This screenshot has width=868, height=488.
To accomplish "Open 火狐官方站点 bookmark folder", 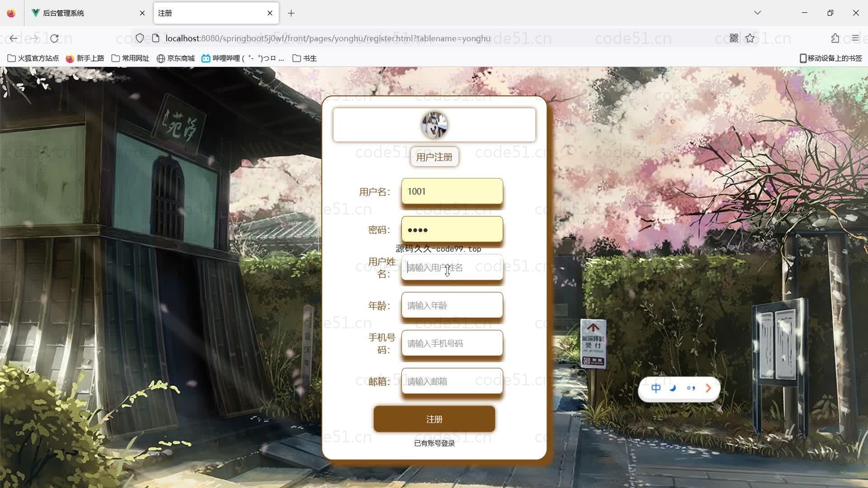I will pyautogui.click(x=33, y=58).
